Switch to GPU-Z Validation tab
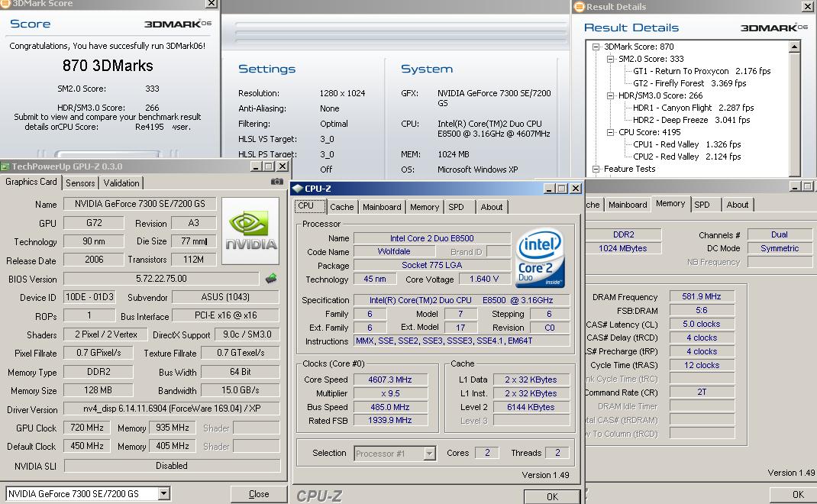This screenshot has width=817, height=504. (121, 183)
